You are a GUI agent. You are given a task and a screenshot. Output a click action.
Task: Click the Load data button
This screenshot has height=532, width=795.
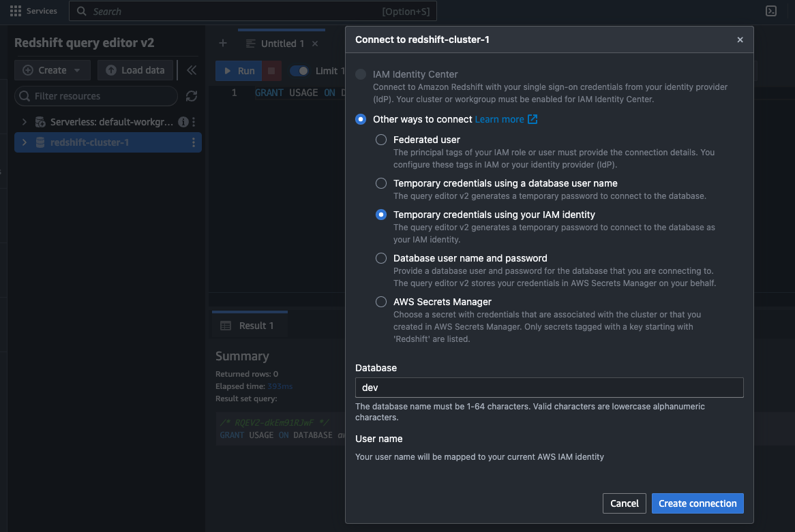[x=136, y=70]
